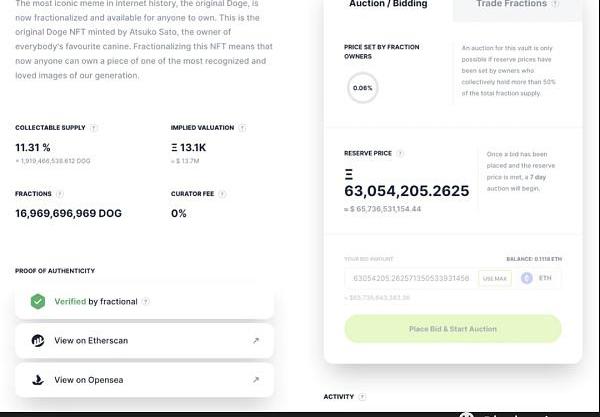
Task: Click the external arrow on the Opensea row
Action: click(256, 380)
